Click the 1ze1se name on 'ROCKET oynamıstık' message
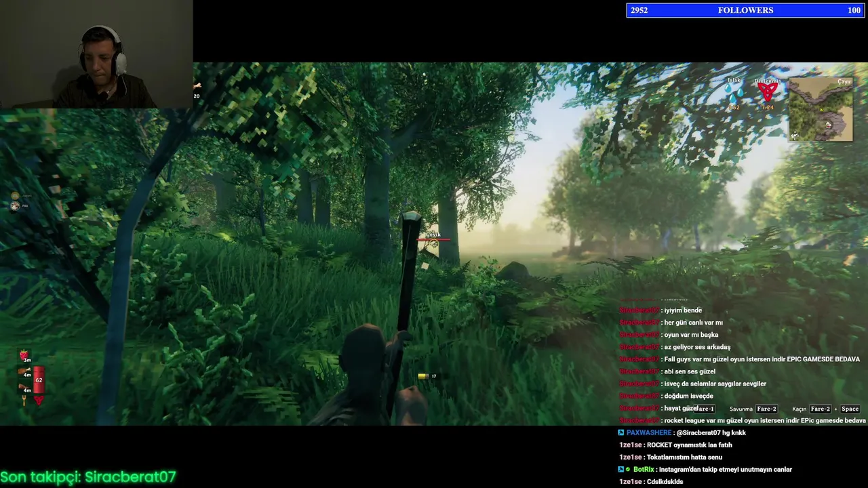The image size is (868, 488). click(x=630, y=445)
